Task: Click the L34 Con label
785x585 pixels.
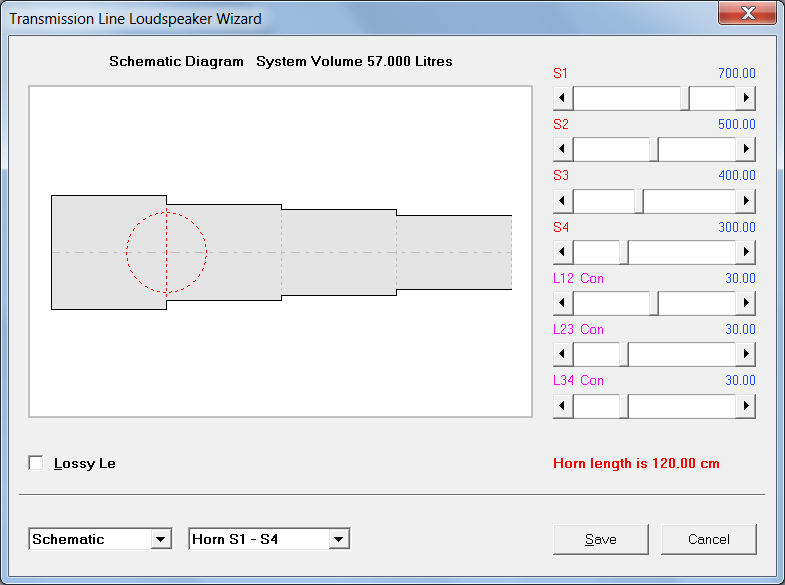Action: (578, 380)
